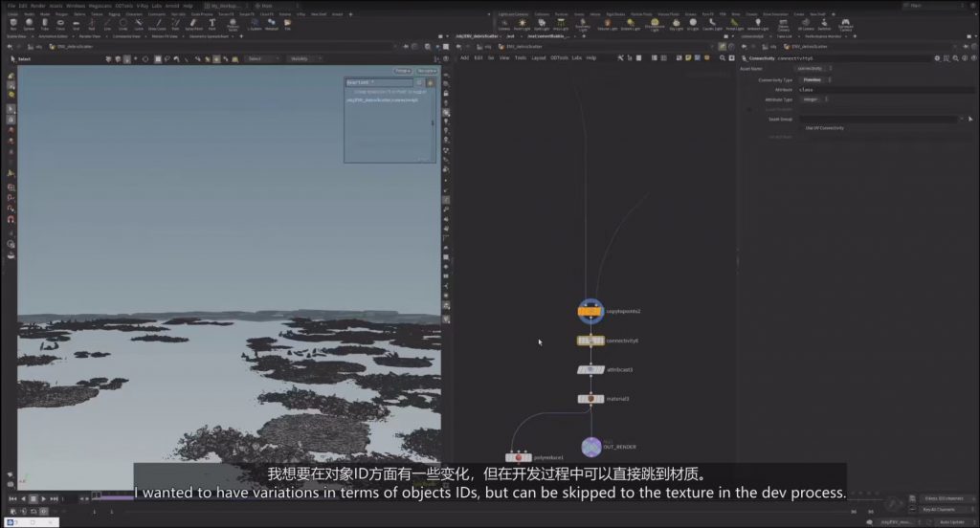Select the Torus shelf tool

60,24
